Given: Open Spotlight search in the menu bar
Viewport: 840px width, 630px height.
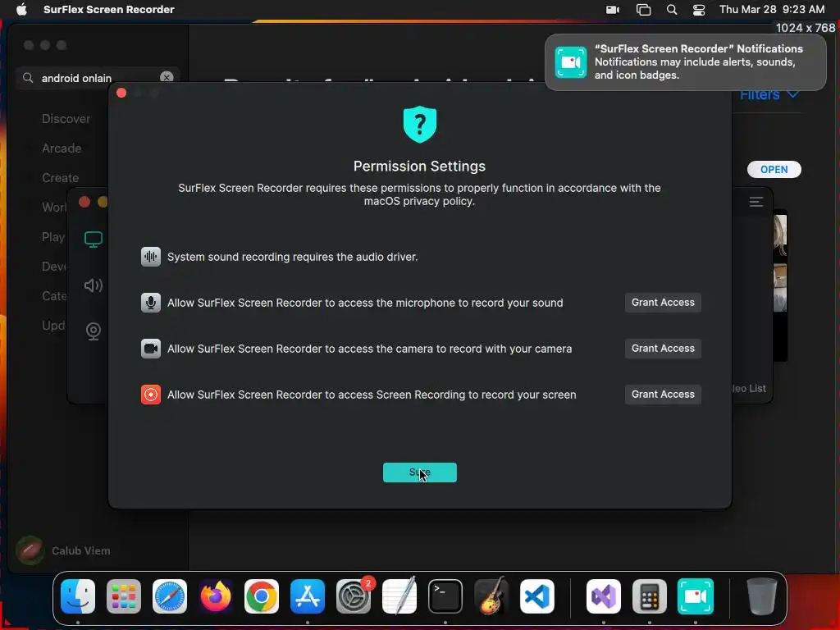Looking at the screenshot, I should click(x=671, y=10).
